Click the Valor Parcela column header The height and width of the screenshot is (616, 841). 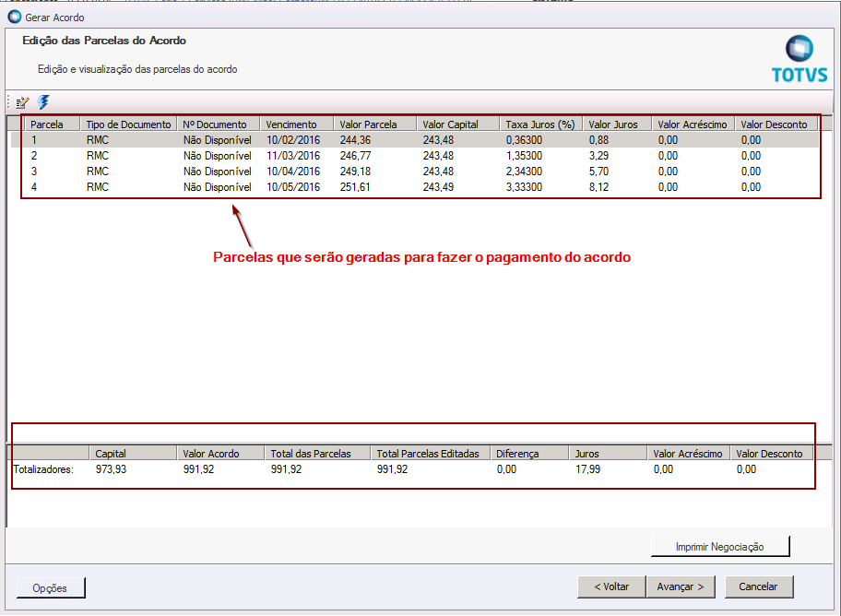[x=369, y=124]
